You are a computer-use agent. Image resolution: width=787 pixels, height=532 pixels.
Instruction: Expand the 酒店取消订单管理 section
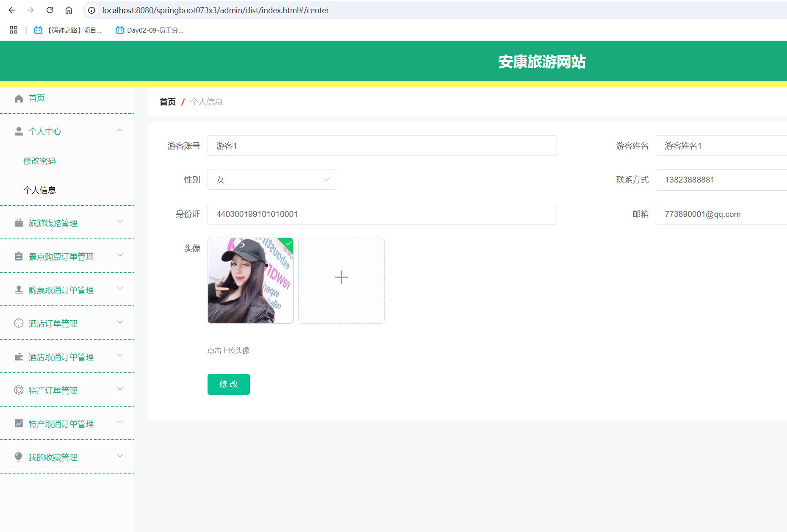[120, 356]
